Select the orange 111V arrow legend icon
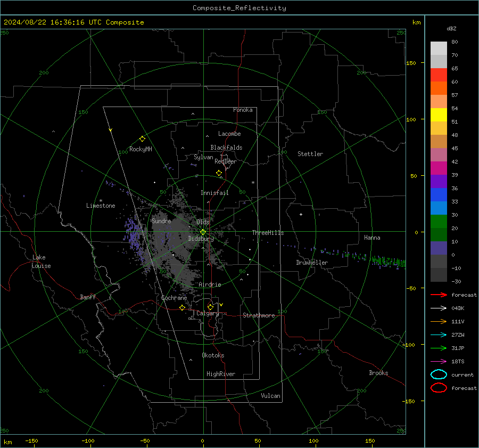The image size is (479, 448). pyautogui.click(x=439, y=321)
